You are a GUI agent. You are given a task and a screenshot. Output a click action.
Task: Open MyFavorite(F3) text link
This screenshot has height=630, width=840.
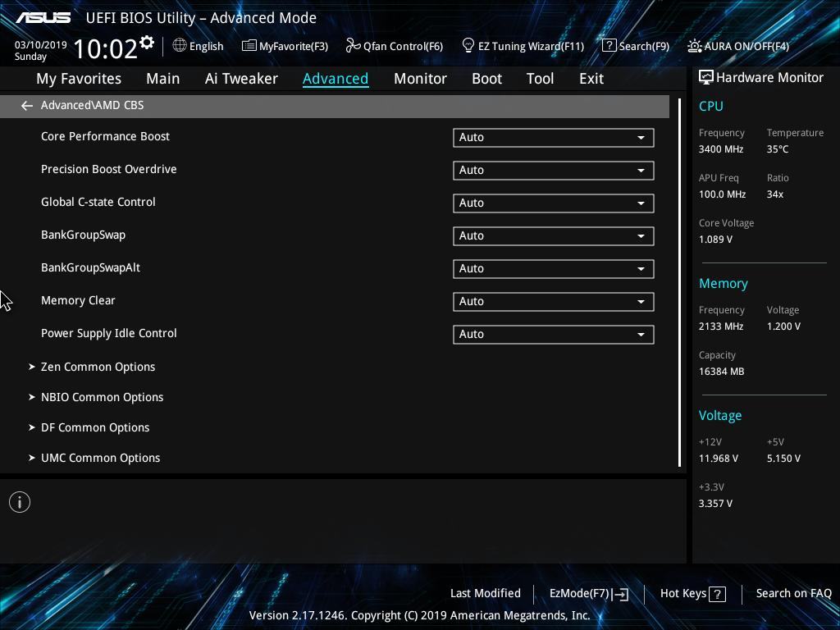pyautogui.click(x=294, y=47)
